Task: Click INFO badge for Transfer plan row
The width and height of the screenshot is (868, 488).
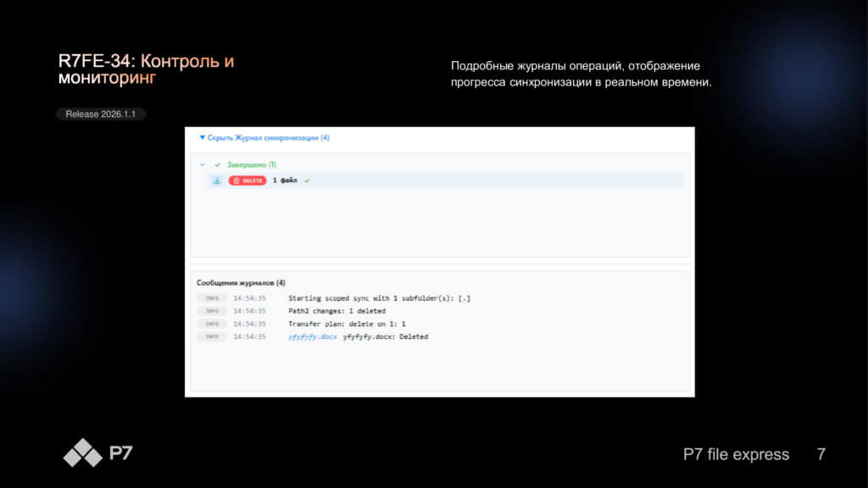Action: 212,324
